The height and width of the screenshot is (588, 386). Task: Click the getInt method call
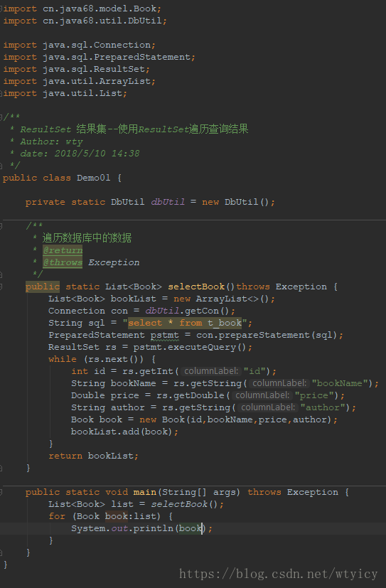pyautogui.click(x=156, y=371)
